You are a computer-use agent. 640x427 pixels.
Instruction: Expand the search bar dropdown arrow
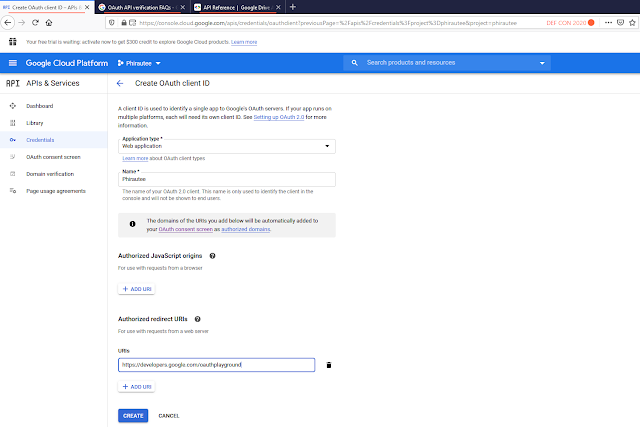point(542,63)
